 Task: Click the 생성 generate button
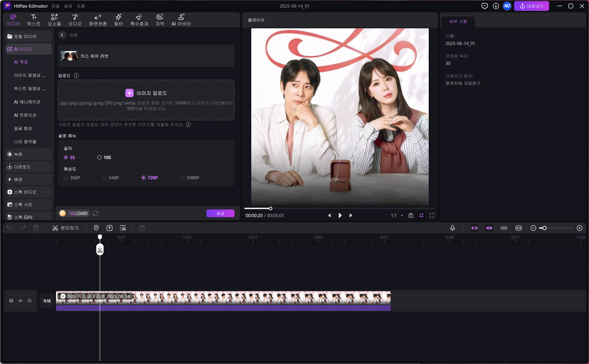coord(220,213)
